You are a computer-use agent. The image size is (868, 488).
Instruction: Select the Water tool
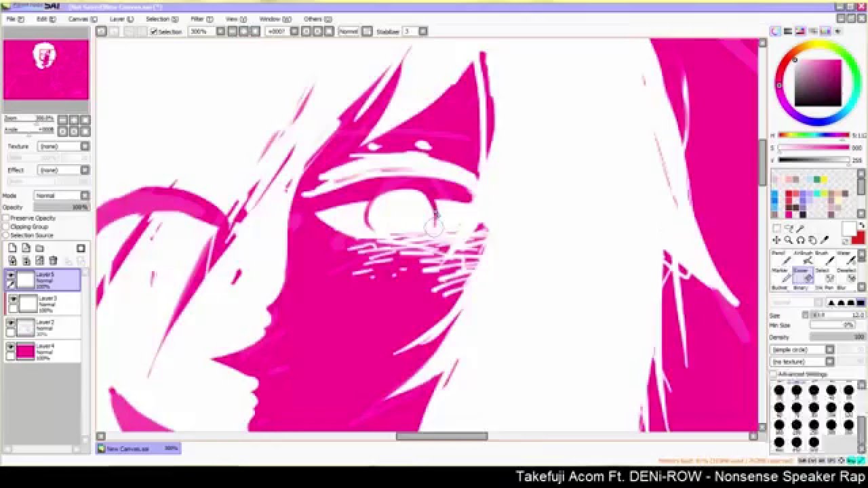click(x=845, y=258)
